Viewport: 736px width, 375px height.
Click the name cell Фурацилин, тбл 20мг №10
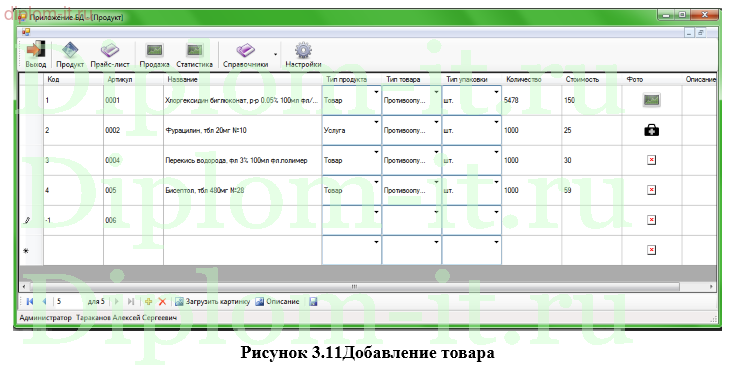pos(243,130)
